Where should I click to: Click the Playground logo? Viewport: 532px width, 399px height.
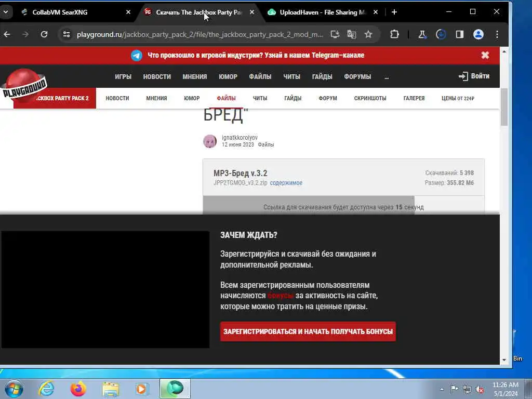[x=24, y=84]
